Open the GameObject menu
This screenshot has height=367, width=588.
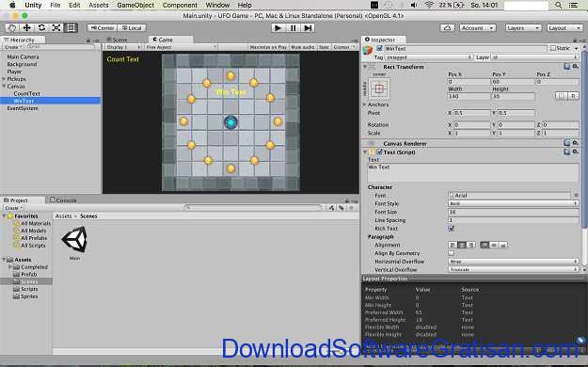(x=135, y=5)
